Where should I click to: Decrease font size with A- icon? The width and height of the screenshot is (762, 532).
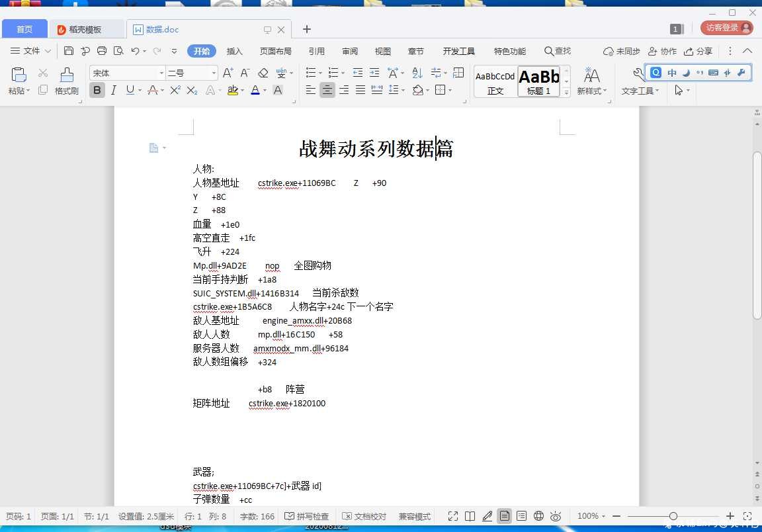[245, 73]
